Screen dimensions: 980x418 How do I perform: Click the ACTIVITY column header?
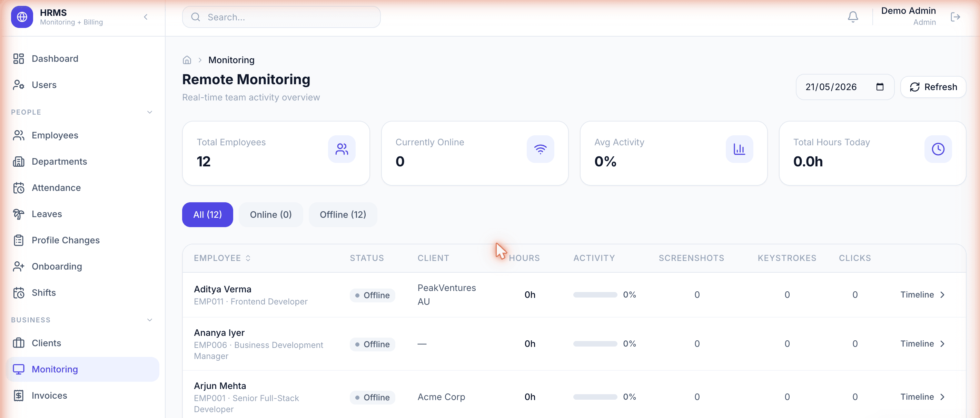tap(594, 258)
